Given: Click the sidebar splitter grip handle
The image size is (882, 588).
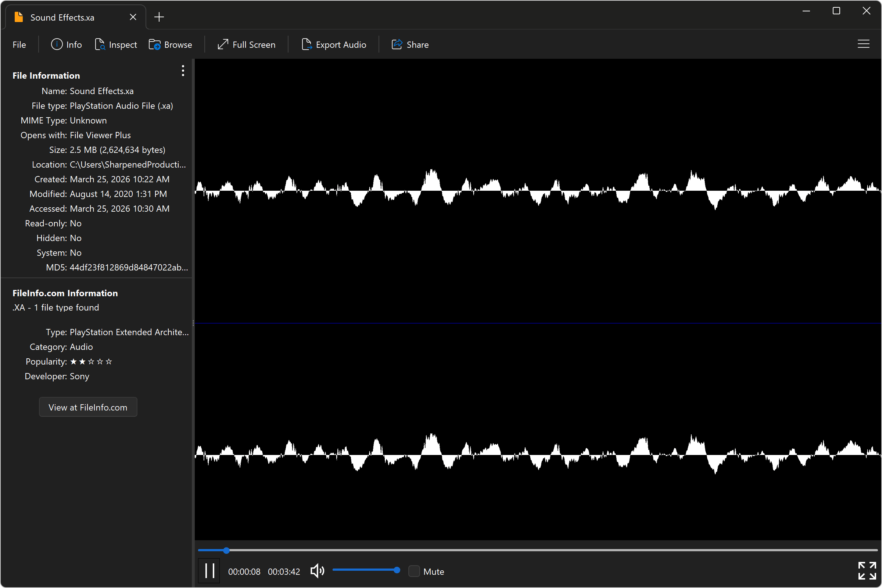Looking at the screenshot, I should [x=193, y=323].
